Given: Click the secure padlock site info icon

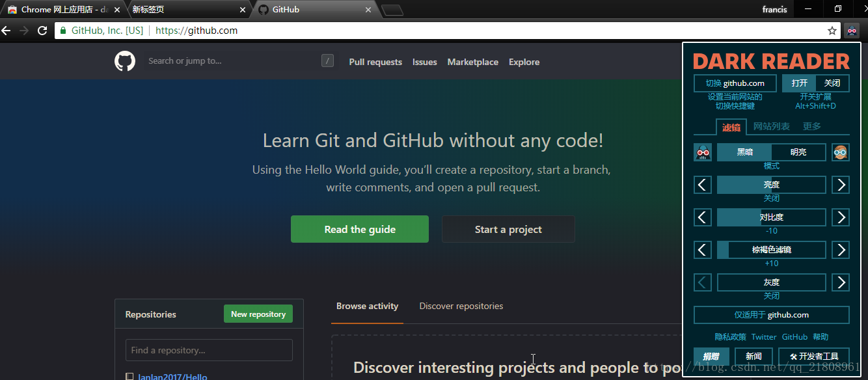Looking at the screenshot, I should (x=63, y=31).
